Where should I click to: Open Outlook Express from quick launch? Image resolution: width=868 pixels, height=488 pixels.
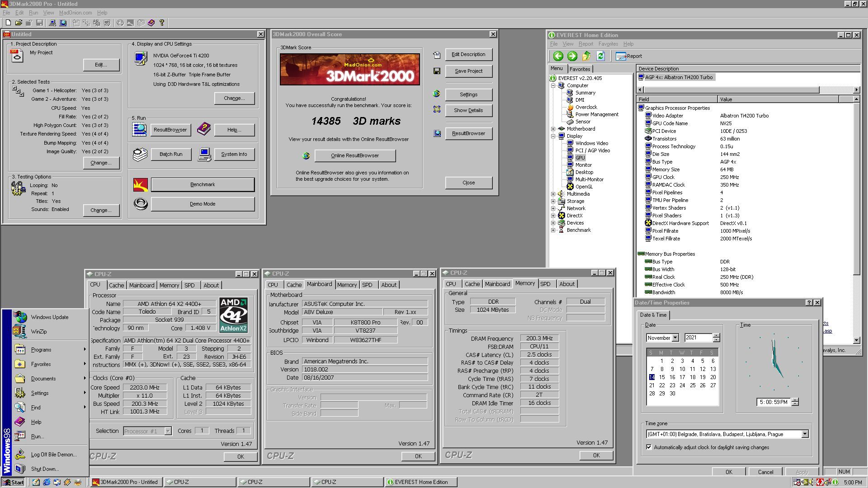[x=57, y=482]
